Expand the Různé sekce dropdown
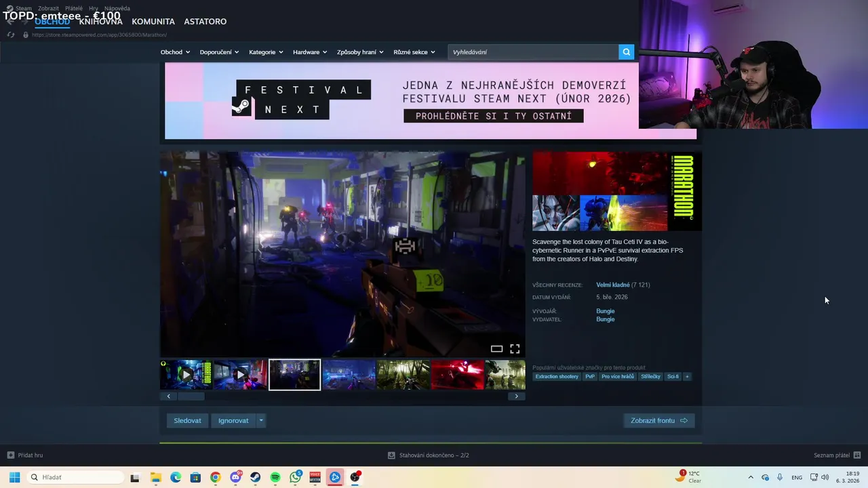 (414, 52)
